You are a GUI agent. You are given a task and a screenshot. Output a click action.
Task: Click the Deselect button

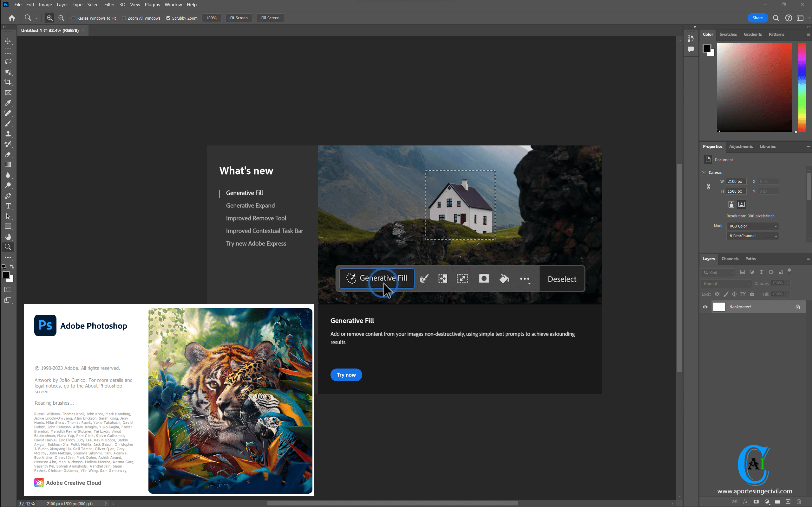562,279
